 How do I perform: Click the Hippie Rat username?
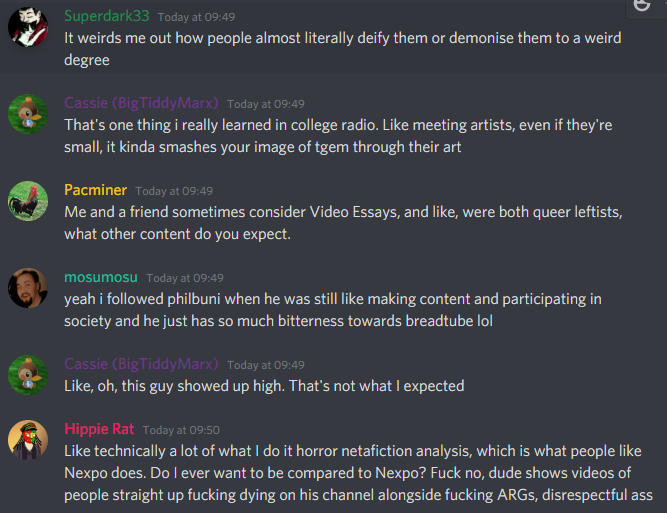[99, 429]
